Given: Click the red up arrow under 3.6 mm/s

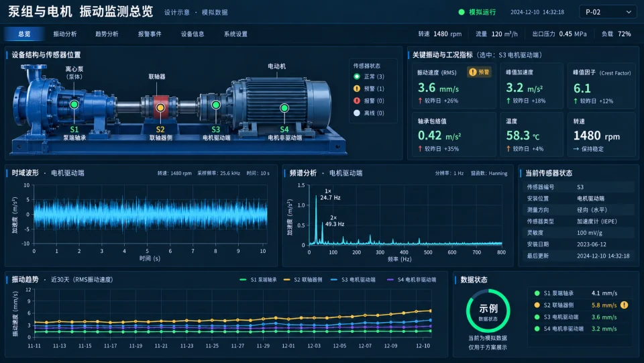Looking at the screenshot, I should [x=420, y=101].
